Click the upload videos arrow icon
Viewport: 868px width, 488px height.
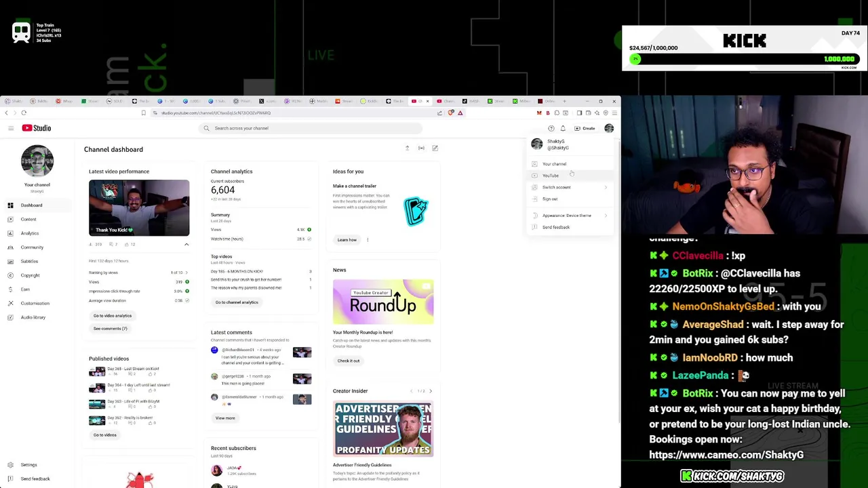tap(407, 148)
